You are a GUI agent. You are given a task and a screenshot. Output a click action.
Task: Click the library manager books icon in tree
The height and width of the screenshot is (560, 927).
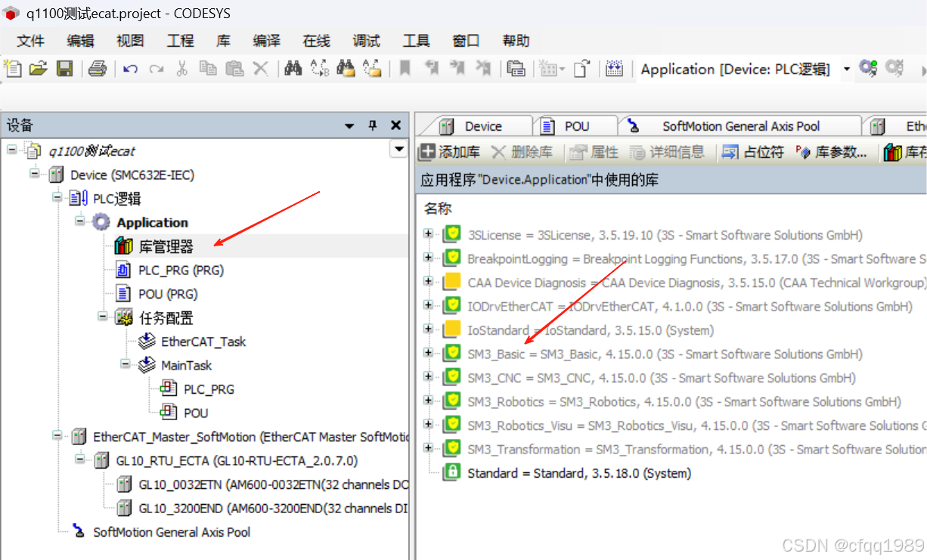[123, 246]
